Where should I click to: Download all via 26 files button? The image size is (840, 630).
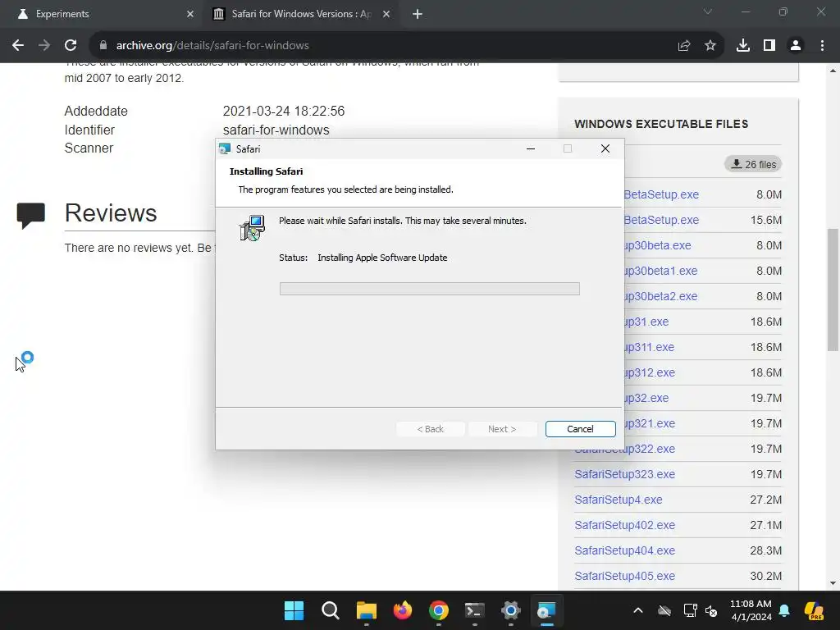[x=753, y=164]
